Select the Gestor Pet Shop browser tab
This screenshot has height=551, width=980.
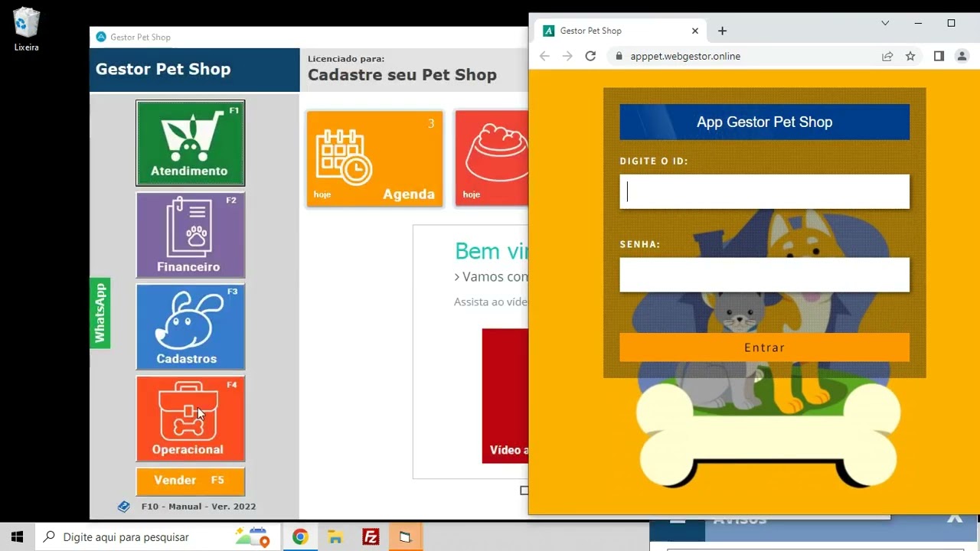621,31
